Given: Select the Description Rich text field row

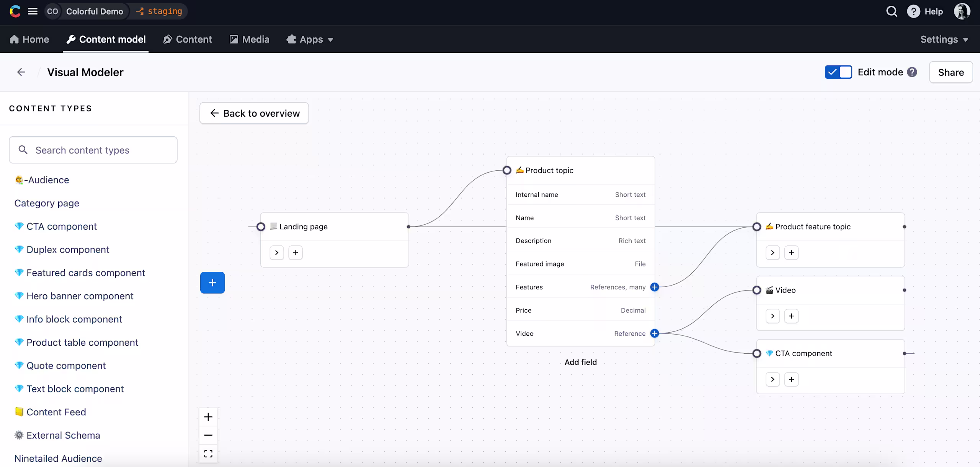Looking at the screenshot, I should (581, 241).
